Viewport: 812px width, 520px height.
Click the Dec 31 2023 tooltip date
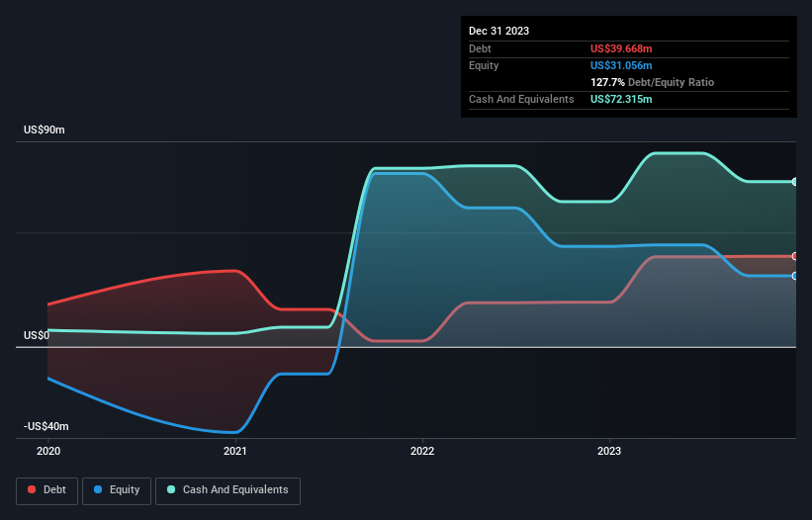[498, 31]
